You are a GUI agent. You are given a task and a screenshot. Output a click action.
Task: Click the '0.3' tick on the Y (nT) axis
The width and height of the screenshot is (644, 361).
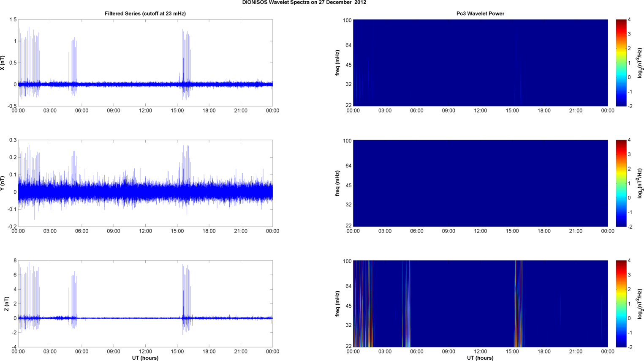[x=13, y=140]
